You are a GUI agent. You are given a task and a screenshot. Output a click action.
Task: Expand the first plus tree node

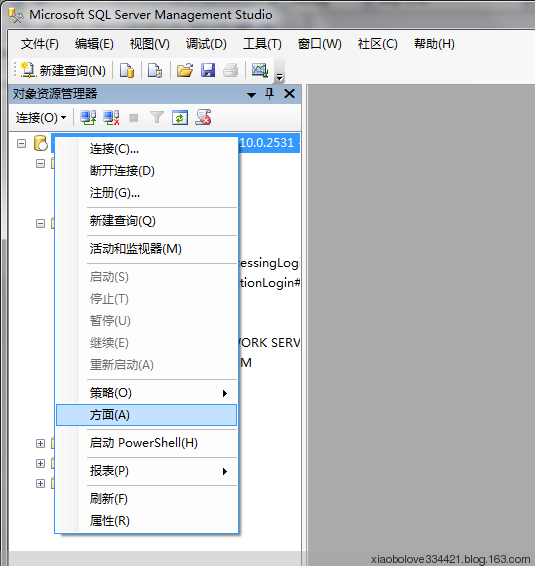pos(40,443)
